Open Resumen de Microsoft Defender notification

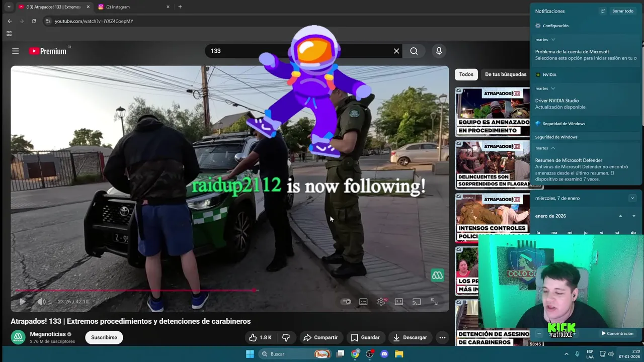click(586, 169)
